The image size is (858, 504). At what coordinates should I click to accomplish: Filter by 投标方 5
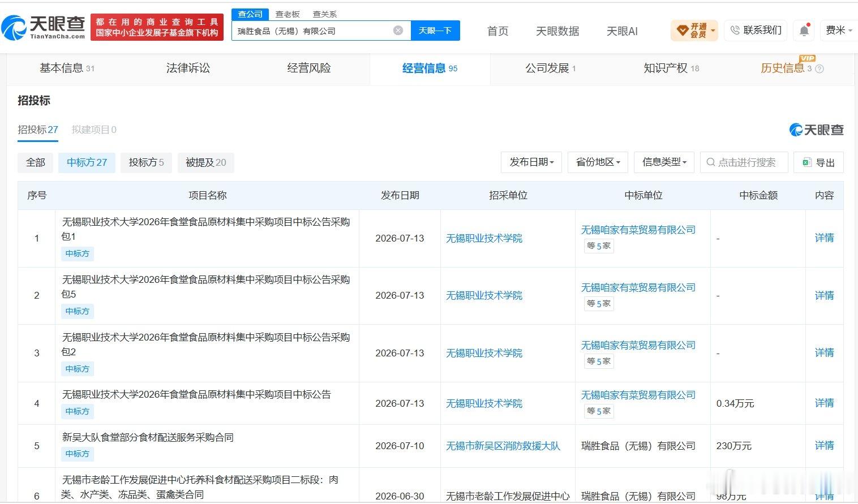pos(147,163)
